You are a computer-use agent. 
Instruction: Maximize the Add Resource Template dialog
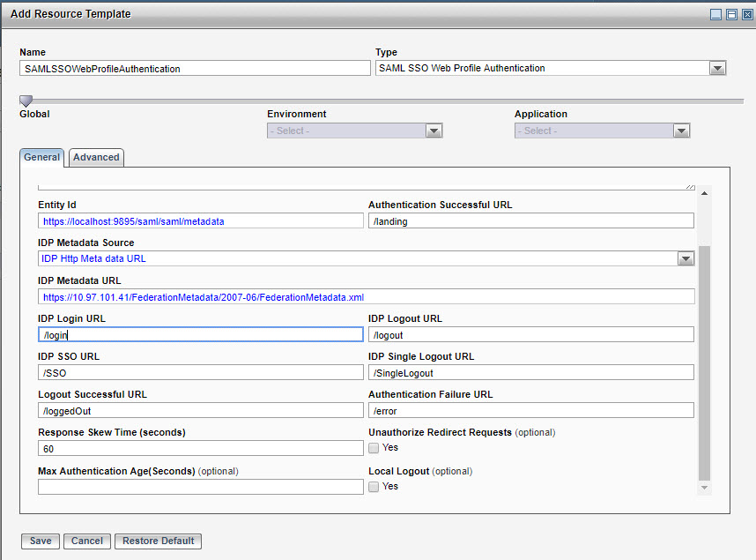pyautogui.click(x=730, y=14)
